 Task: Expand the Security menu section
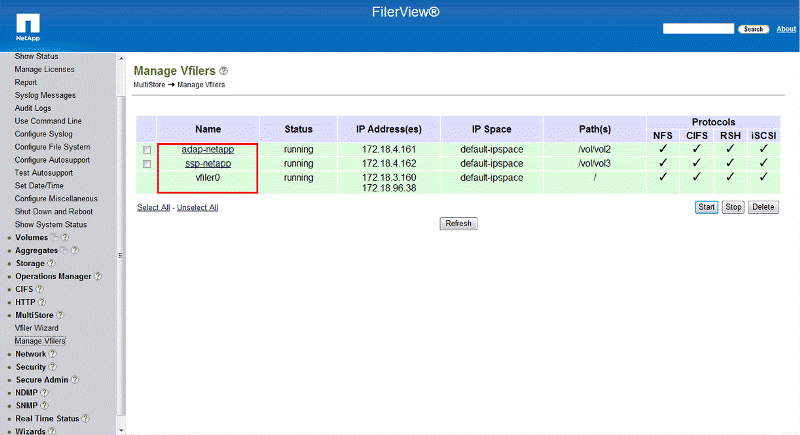[x=31, y=367]
